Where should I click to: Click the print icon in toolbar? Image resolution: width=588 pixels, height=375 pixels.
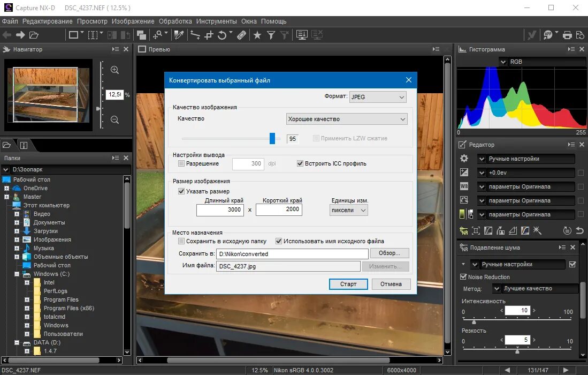point(567,35)
